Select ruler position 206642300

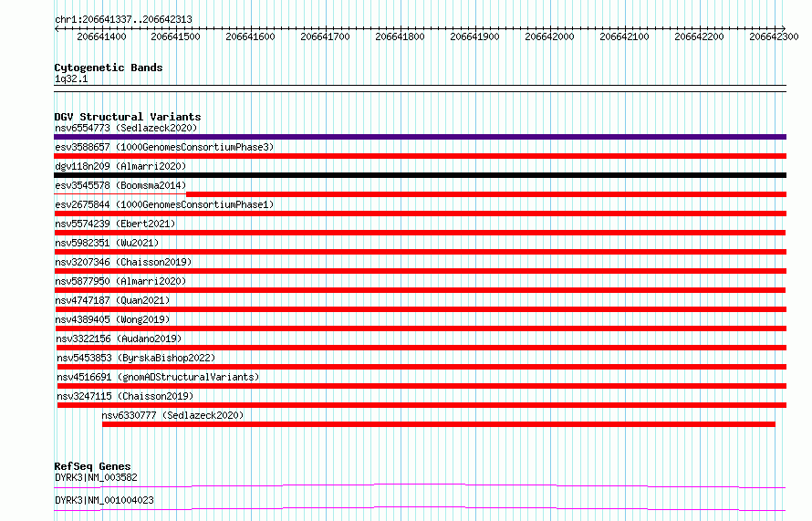775,36
